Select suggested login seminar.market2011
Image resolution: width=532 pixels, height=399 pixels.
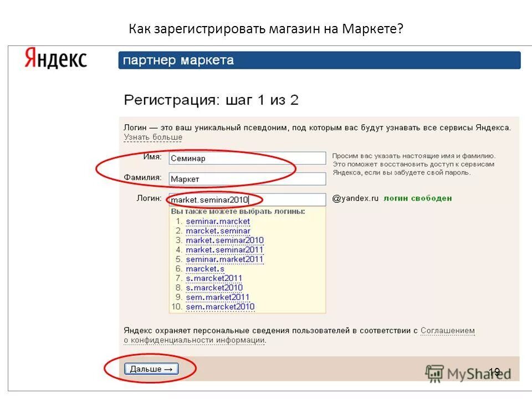click(224, 259)
